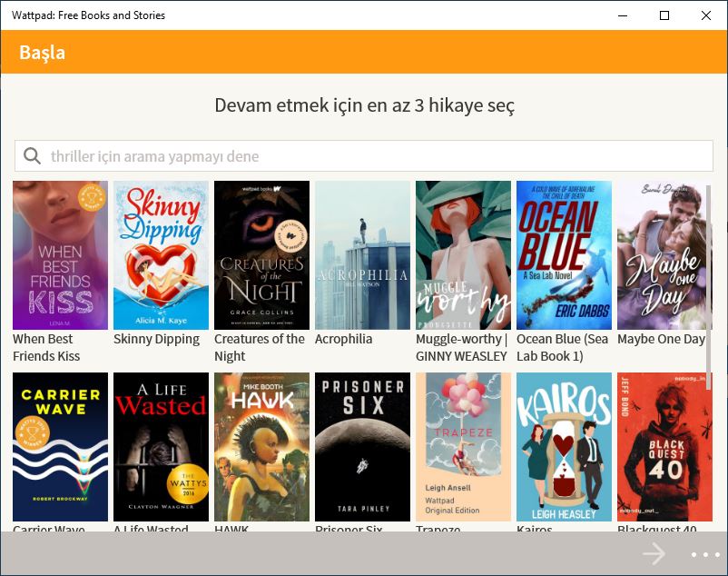Pick the Carrier Wave book cover
Viewport: 728px width, 576px height.
(60, 447)
